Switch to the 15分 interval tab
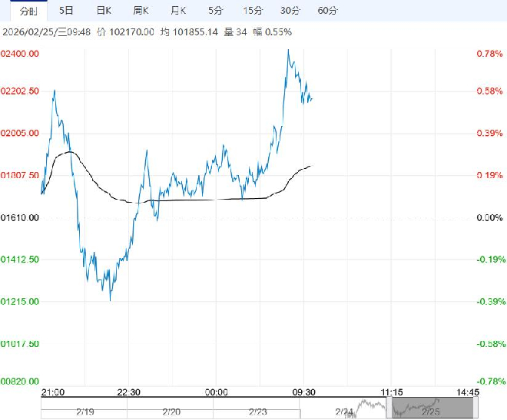 pos(252,11)
